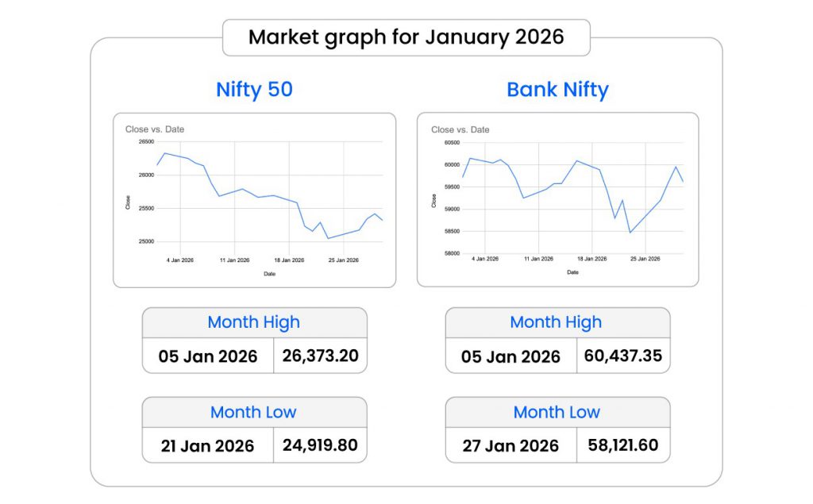Select the Nifty 50 Month High header

(x=254, y=322)
